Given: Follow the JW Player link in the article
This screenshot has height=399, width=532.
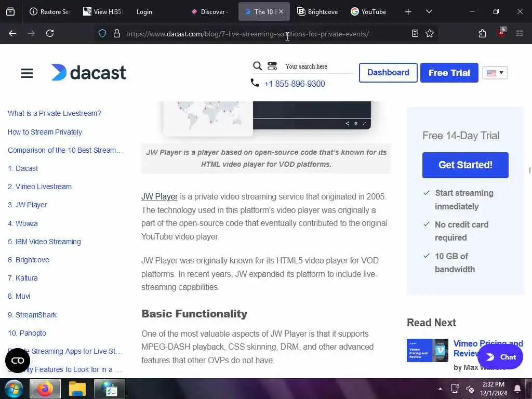Looking at the screenshot, I should coord(159,197).
